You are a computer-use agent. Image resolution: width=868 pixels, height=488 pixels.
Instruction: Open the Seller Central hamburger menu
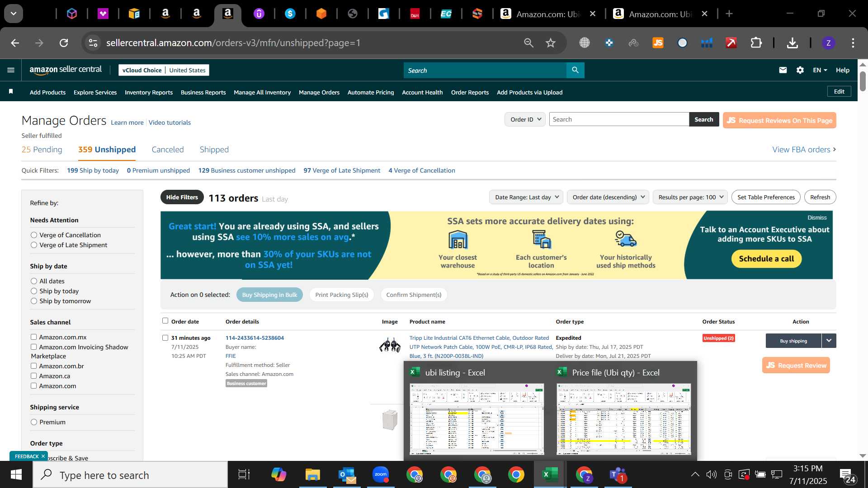[x=11, y=70]
